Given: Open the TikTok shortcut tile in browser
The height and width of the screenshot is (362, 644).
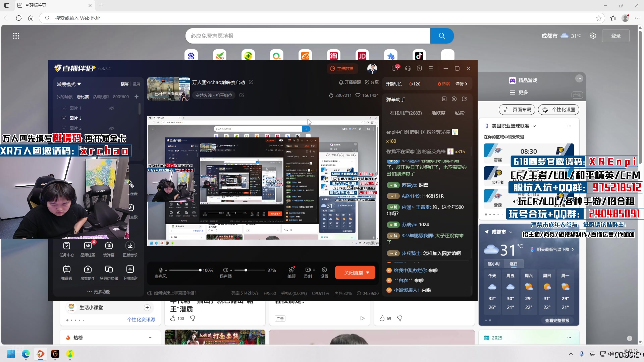Looking at the screenshot, I should [x=419, y=56].
